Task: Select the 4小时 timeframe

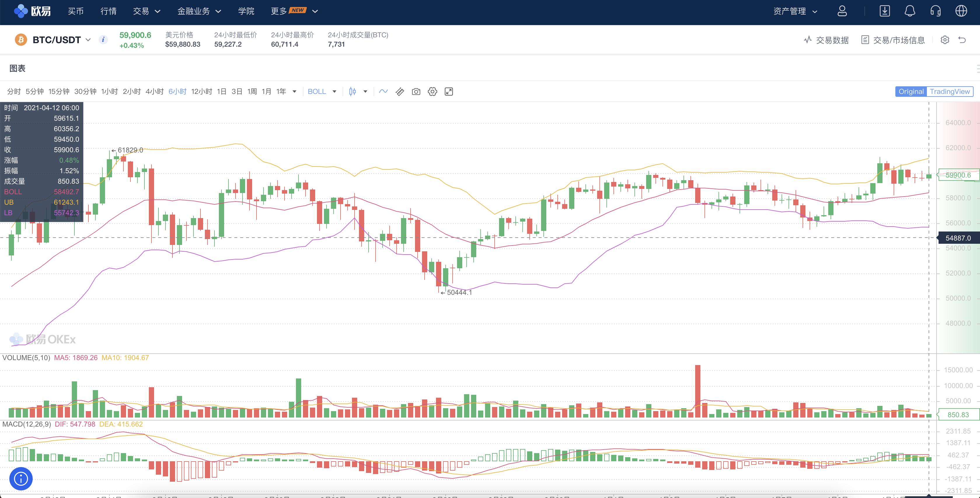Action: pyautogui.click(x=154, y=92)
